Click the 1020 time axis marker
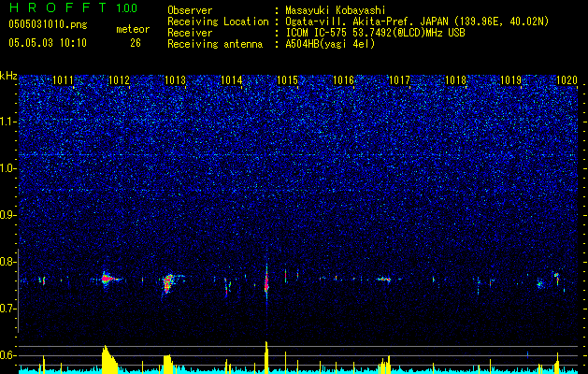The width and height of the screenshot is (588, 374). tap(567, 80)
